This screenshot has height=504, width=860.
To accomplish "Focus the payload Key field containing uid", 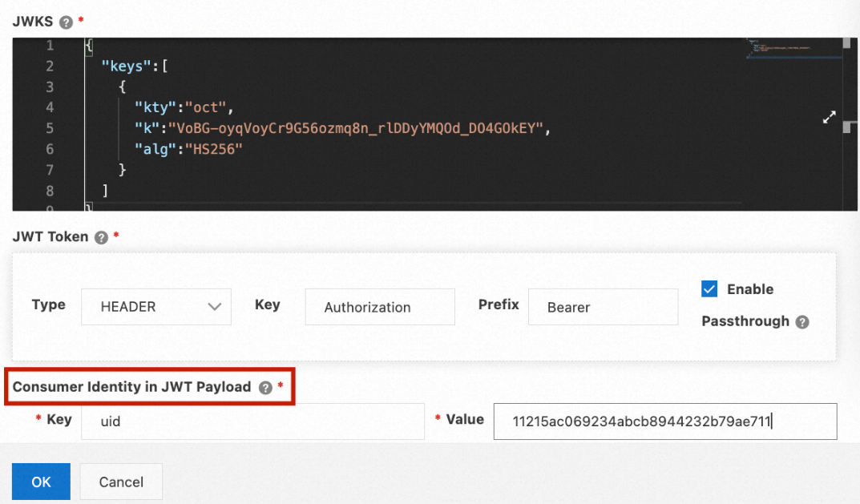I will coord(252,421).
